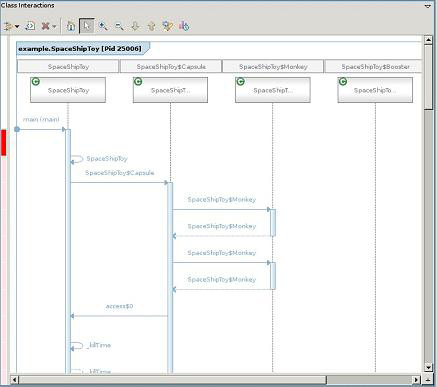Click the Capsule activation bar
The image size is (437, 387).
(x=170, y=277)
